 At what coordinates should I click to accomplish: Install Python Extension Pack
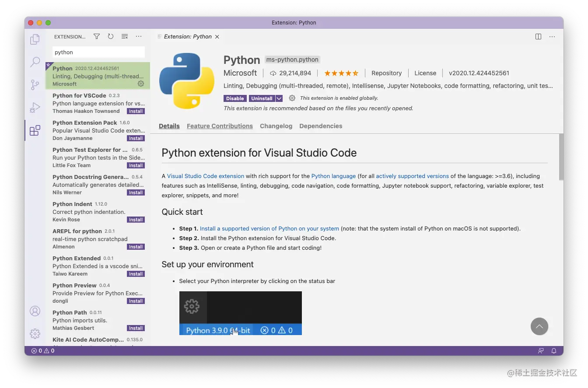[x=136, y=138]
